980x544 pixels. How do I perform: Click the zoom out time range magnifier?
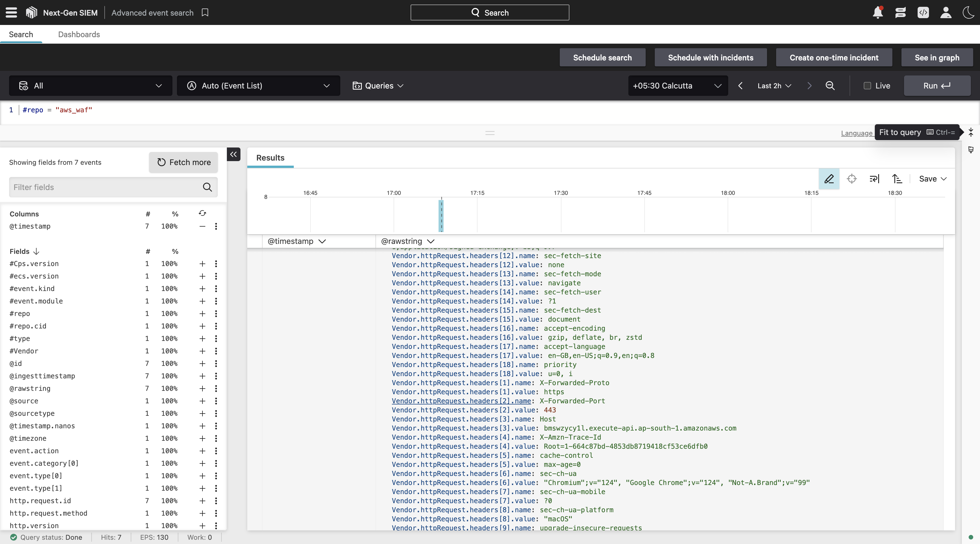(830, 86)
